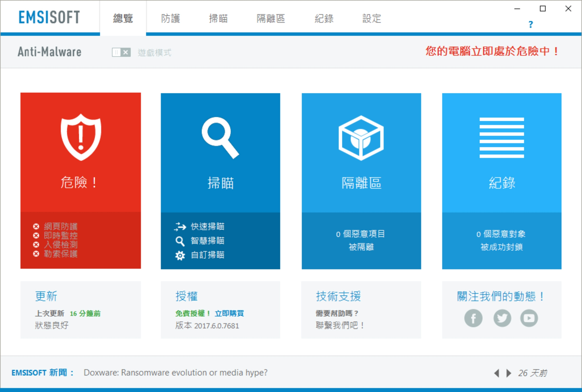
Task: Click the 快速掃瞄 arrow icon
Action: point(180,227)
